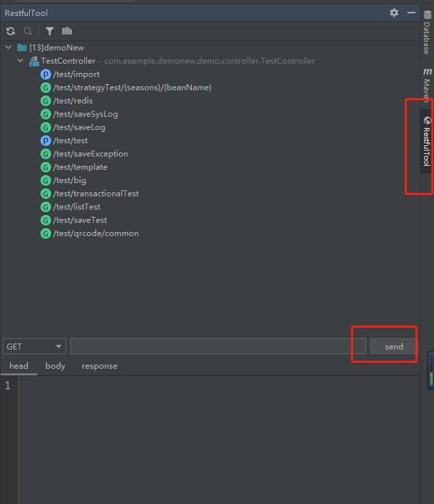Switch to the head tab

pyautogui.click(x=19, y=366)
